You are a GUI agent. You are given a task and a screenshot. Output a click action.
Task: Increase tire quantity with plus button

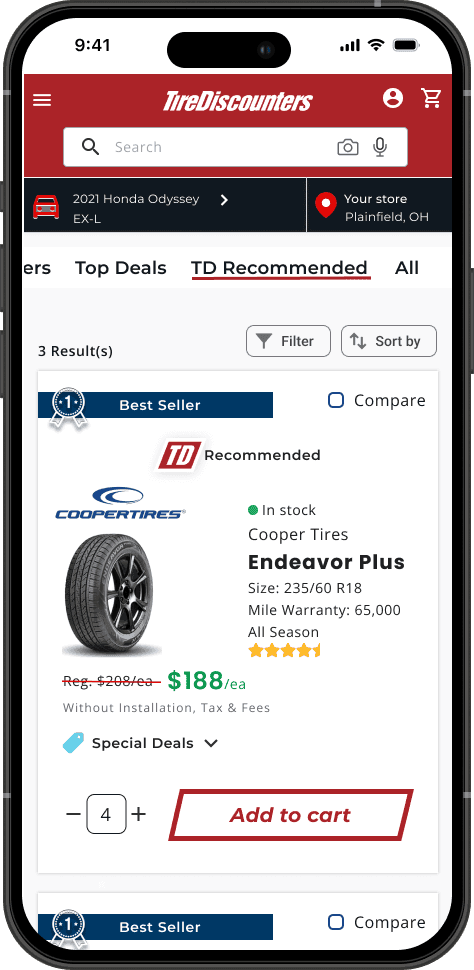139,814
